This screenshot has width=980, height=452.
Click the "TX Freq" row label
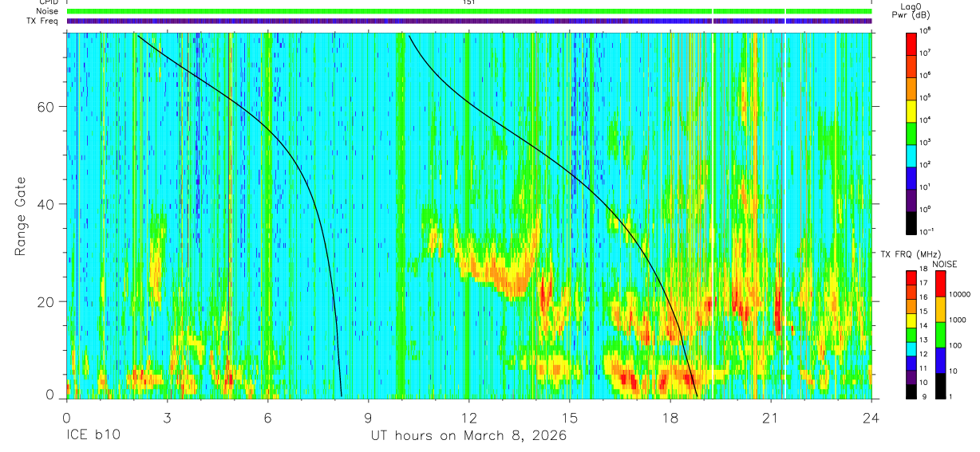pos(42,21)
